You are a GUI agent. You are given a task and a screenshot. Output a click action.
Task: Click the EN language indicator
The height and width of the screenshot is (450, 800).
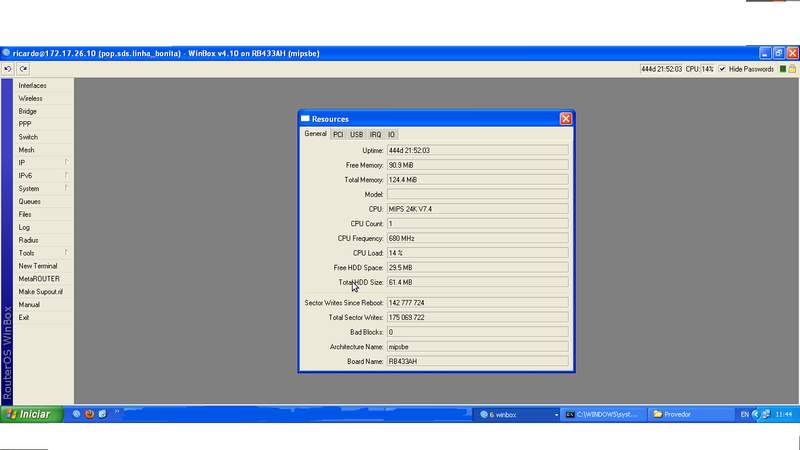coord(744,415)
